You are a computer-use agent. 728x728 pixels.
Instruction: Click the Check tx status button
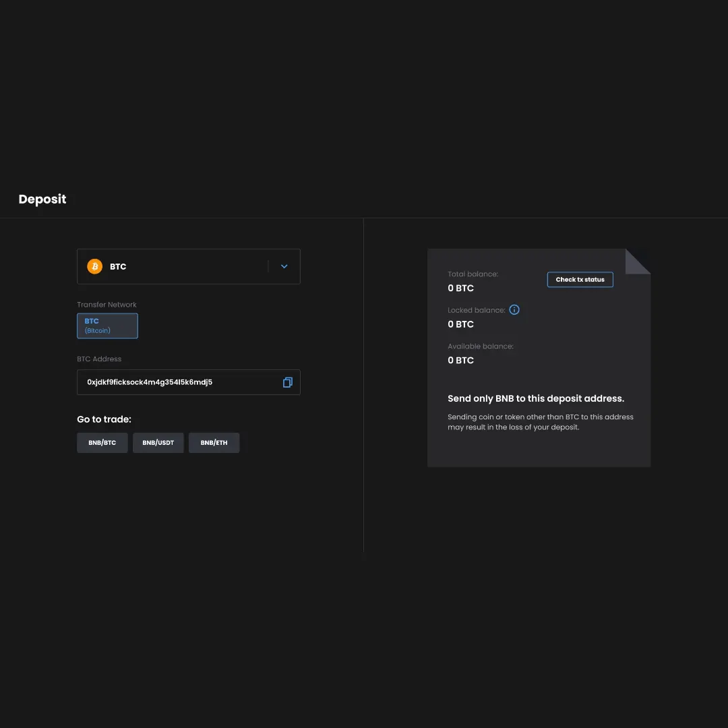(x=580, y=280)
